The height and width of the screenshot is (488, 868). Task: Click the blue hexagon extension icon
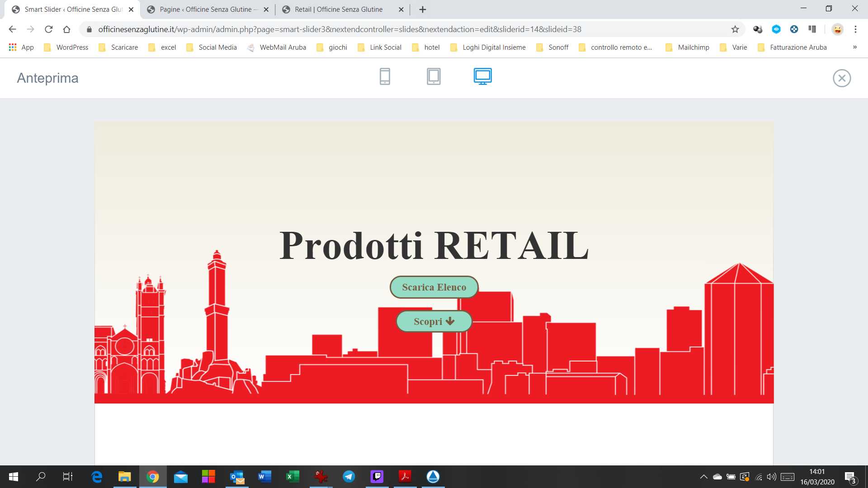776,29
